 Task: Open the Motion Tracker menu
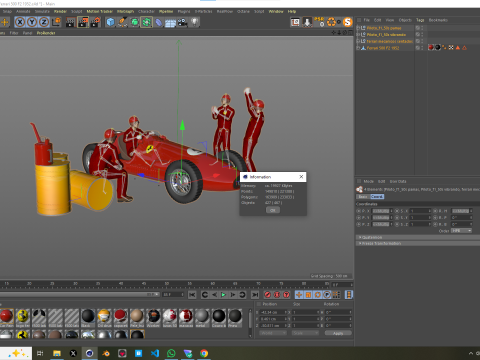(100, 11)
